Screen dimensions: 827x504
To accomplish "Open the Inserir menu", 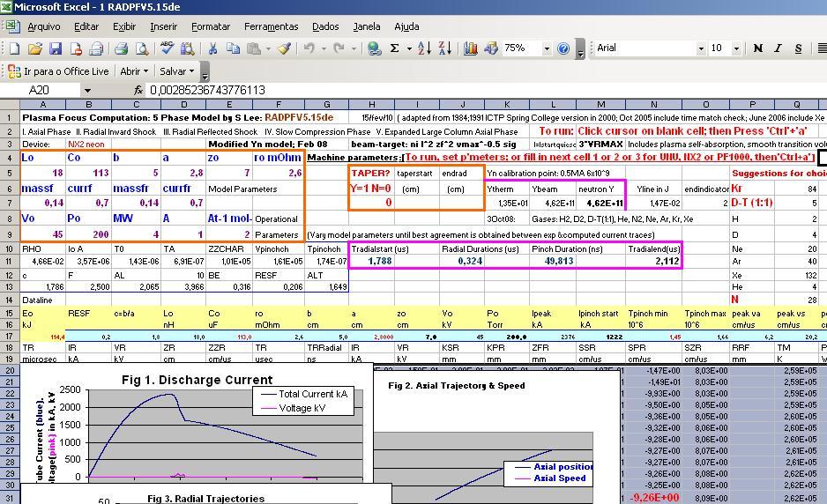I will 163,26.
